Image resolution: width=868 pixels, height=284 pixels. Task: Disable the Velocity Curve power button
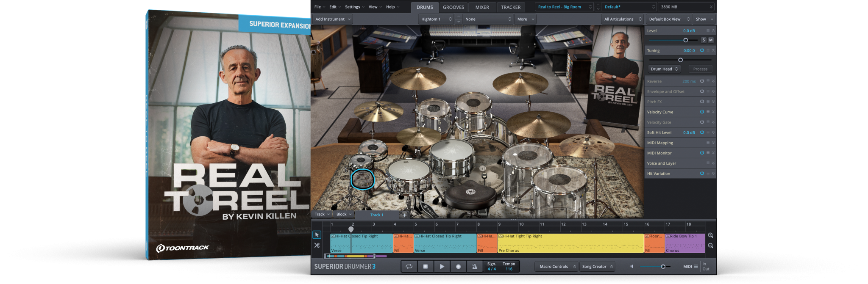coord(702,112)
